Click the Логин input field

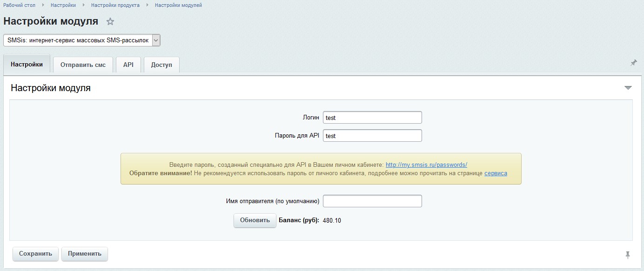372,118
